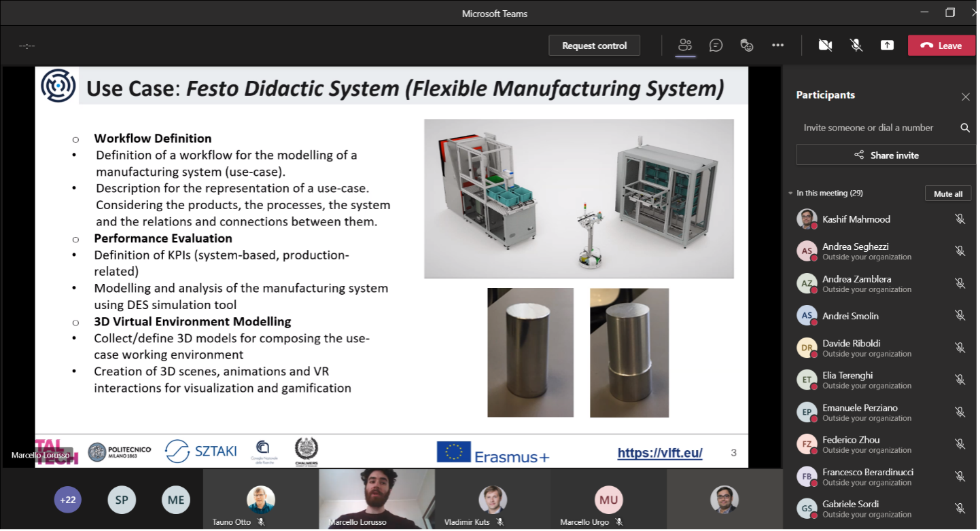
Task: Click the mic icon next to Francesco Berardinucci
Action: point(960,477)
